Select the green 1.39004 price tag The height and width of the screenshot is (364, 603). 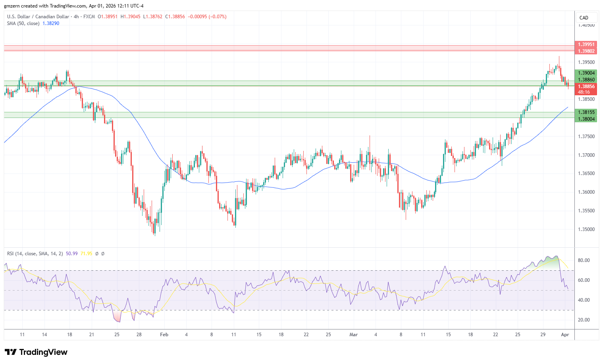(586, 73)
